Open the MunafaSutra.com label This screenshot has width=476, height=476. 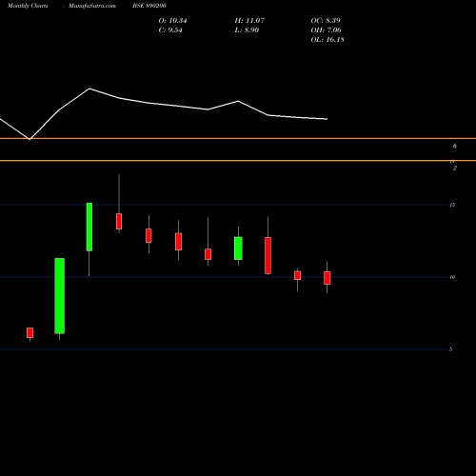click(x=92, y=6)
